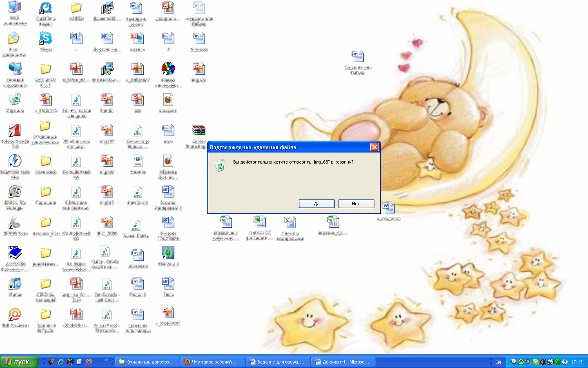Click the Да button in the delete dialog

[x=316, y=204]
